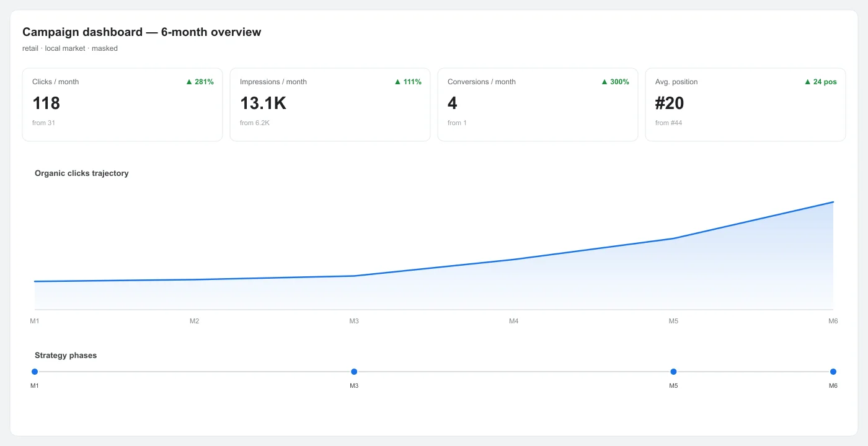Click the 'Organic clicks trajectory' heading

[x=82, y=173]
